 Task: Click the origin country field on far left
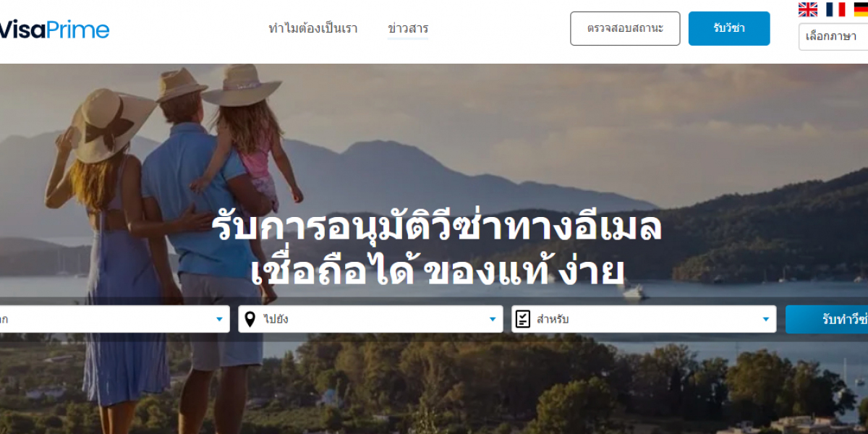click(114, 319)
